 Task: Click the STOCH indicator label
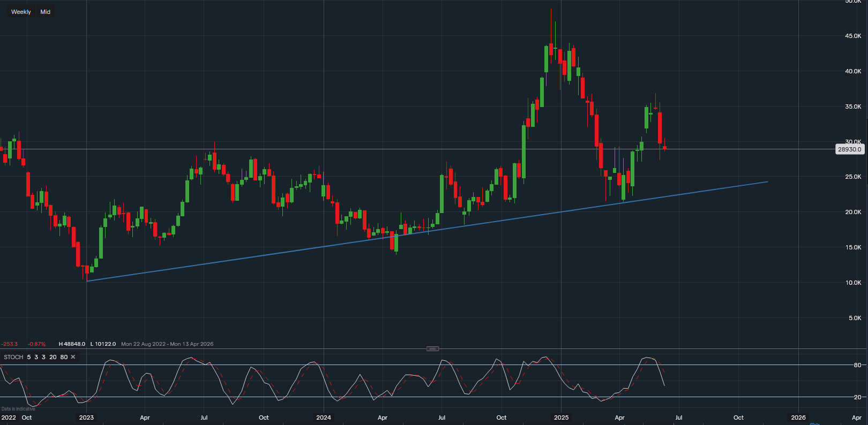click(13, 357)
